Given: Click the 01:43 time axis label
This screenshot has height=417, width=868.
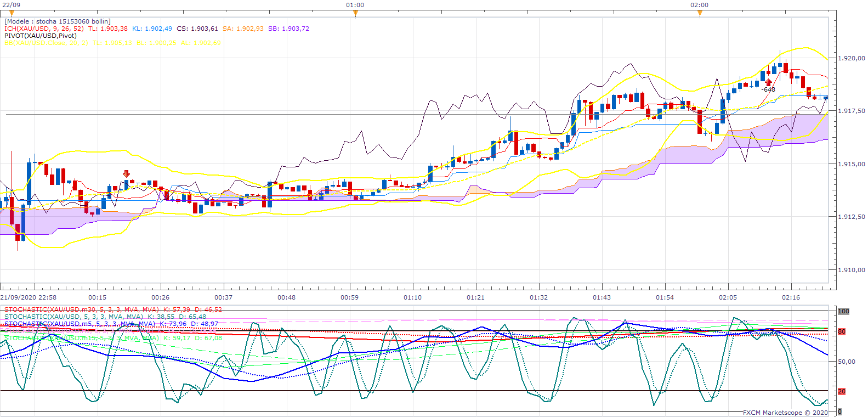Looking at the screenshot, I should [x=602, y=297].
